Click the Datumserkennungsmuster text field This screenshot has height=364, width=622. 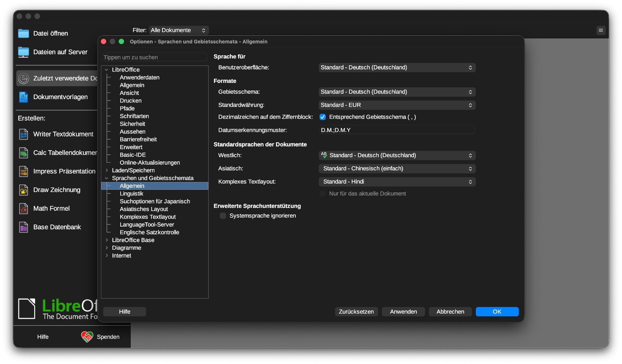tap(397, 130)
